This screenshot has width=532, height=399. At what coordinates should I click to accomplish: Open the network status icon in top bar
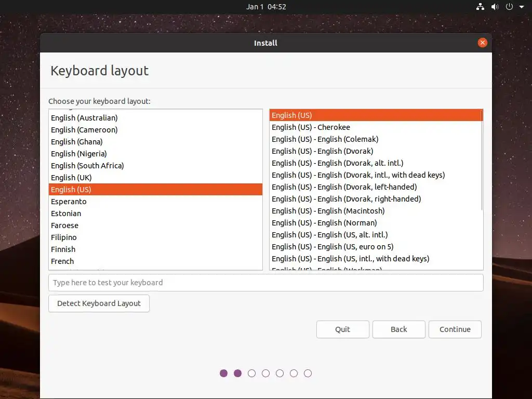coord(480,6)
